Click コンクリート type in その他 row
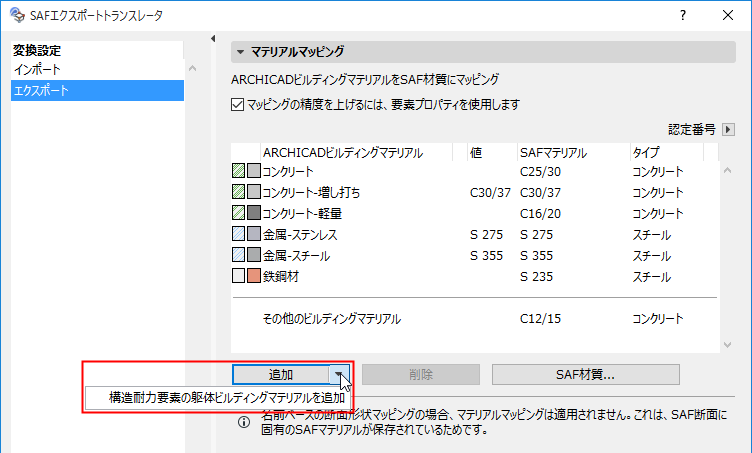 click(x=658, y=319)
